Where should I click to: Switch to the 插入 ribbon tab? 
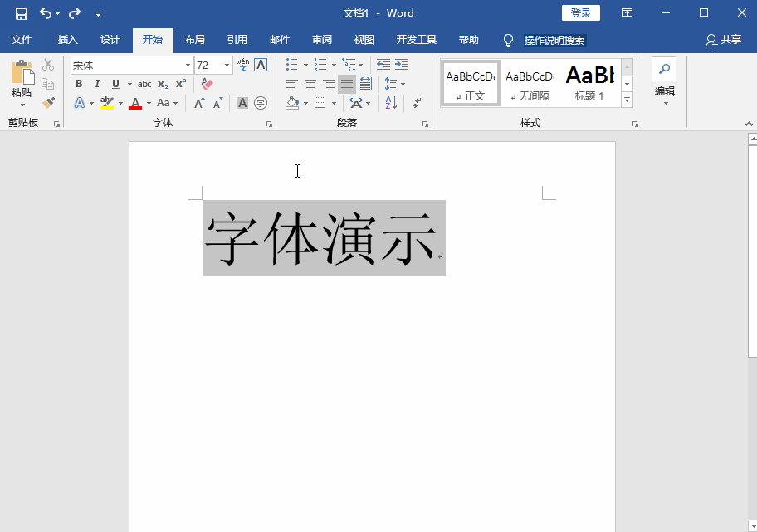click(66, 39)
